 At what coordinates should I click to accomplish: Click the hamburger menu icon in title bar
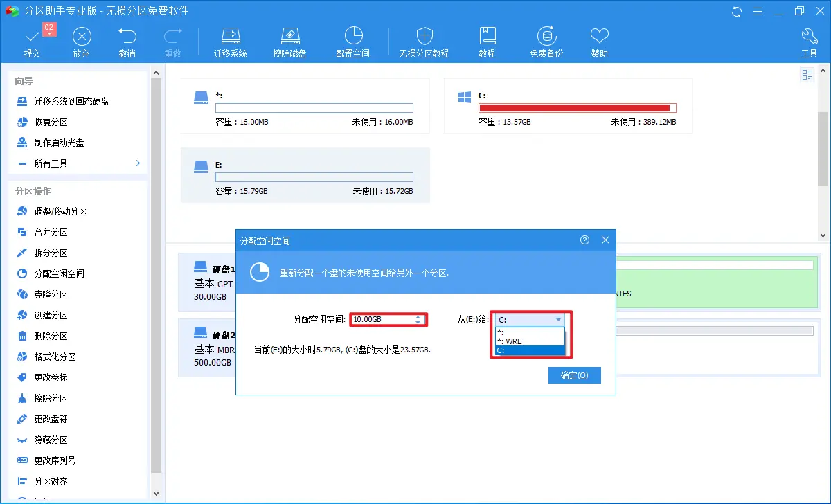(758, 11)
